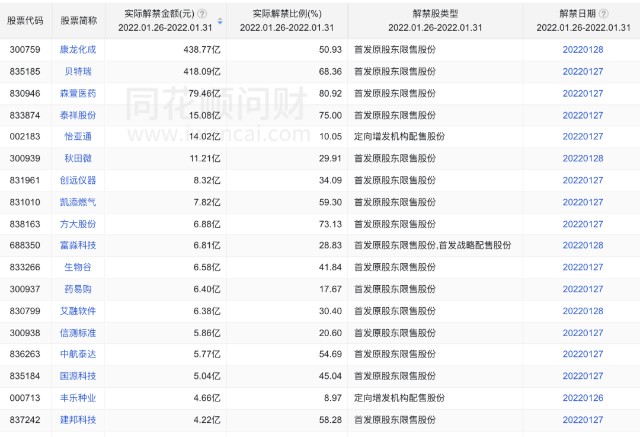Select ratio cell 8.97

(333, 398)
